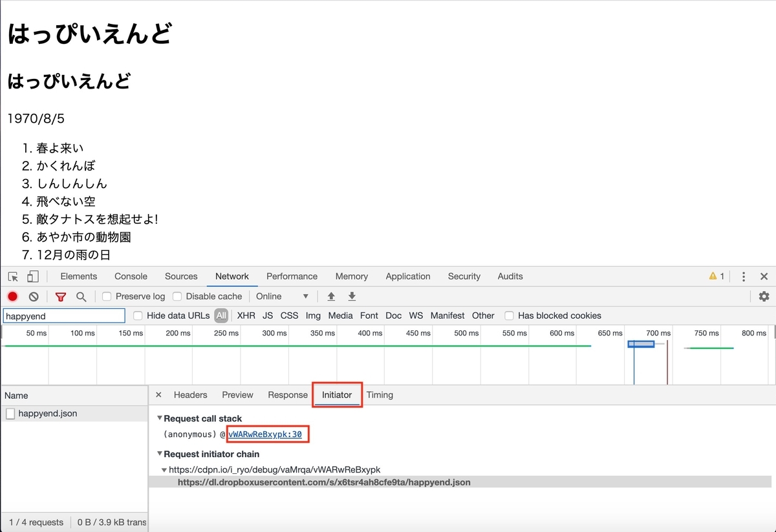Filter requests by XHR
The width and height of the screenshot is (776, 532).
point(246,316)
